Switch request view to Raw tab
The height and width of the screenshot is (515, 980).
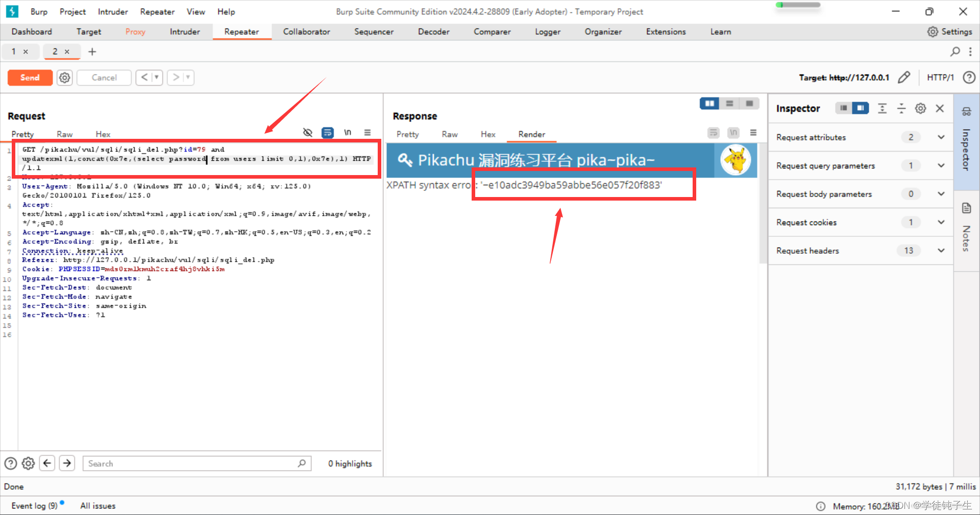click(x=64, y=134)
